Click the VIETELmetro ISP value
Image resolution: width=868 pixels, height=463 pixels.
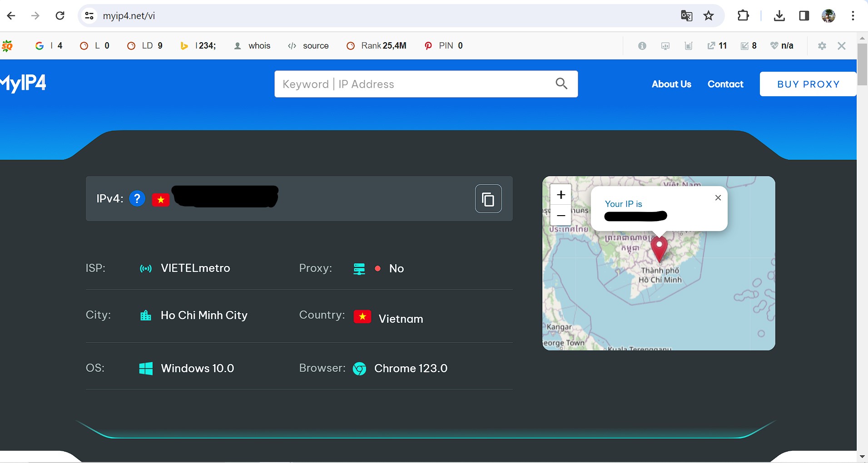[x=195, y=268]
